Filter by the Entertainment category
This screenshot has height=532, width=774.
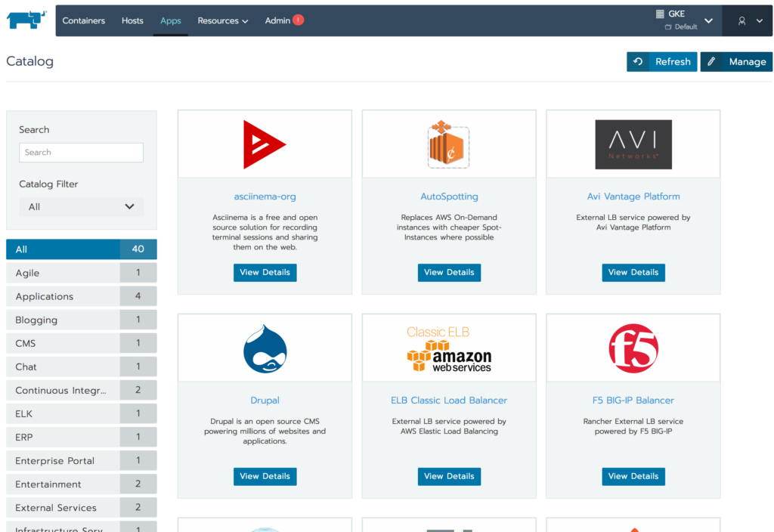[82, 484]
